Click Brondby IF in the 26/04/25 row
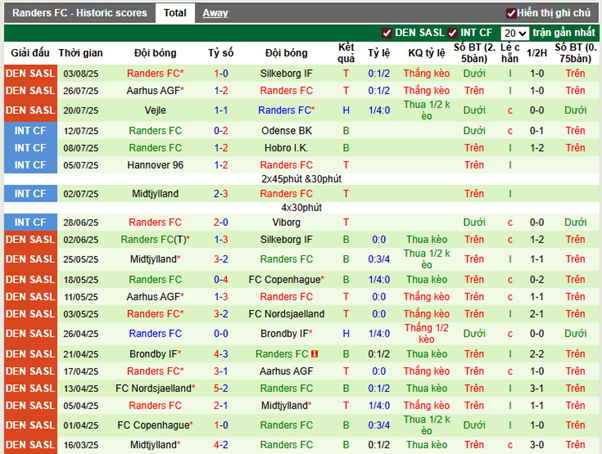Image resolution: width=602 pixels, height=454 pixels. 286,334
